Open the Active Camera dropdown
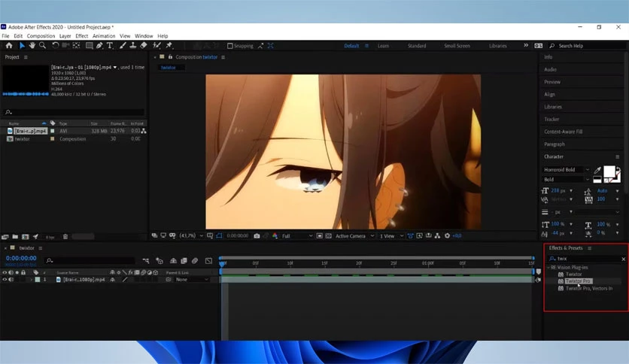Viewport: 629px width, 364px height. 354,235
